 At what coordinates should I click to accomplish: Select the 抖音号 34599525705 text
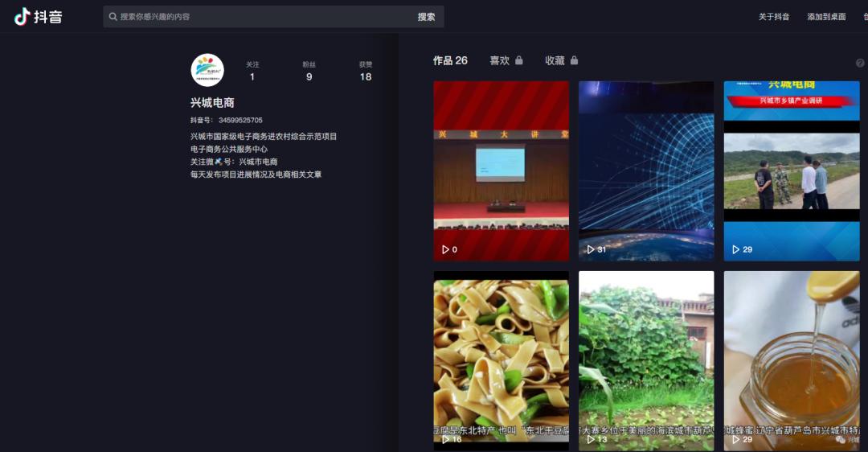pos(227,120)
